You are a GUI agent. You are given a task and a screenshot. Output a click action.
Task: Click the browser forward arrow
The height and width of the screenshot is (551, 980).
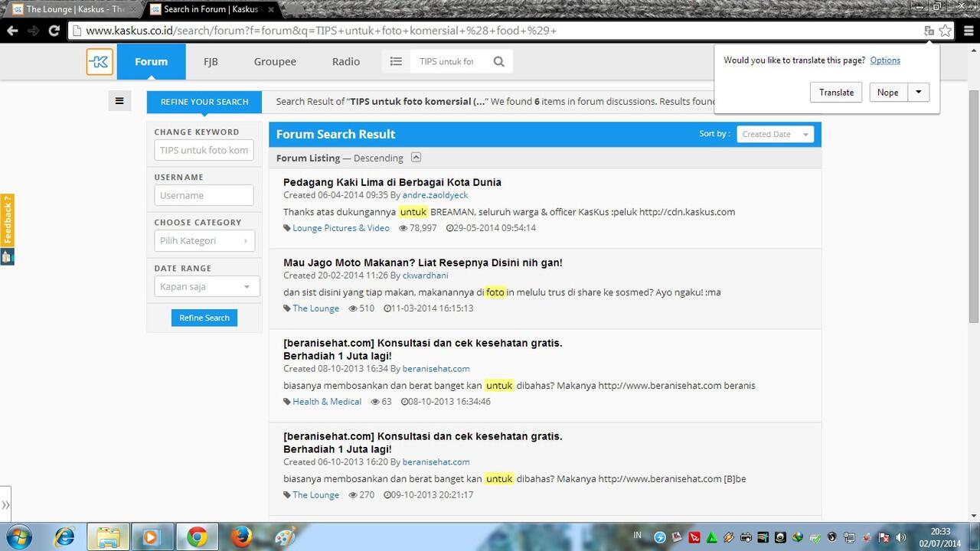33,31
